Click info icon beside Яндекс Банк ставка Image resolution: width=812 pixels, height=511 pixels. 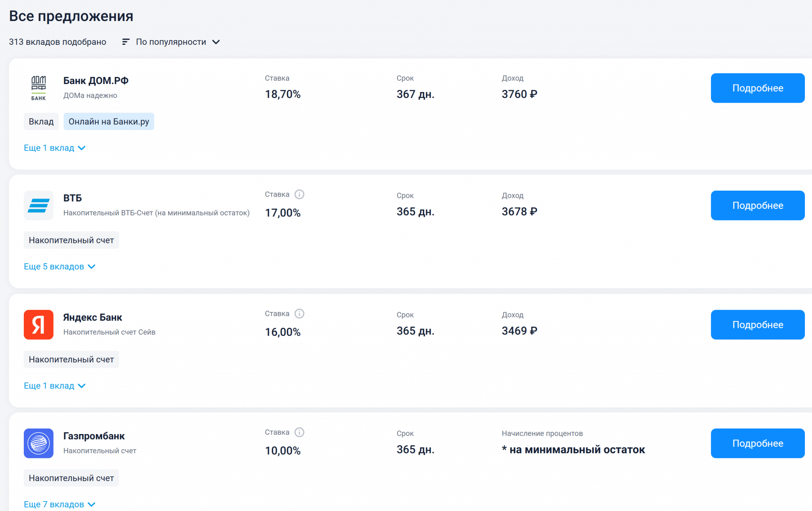(299, 314)
